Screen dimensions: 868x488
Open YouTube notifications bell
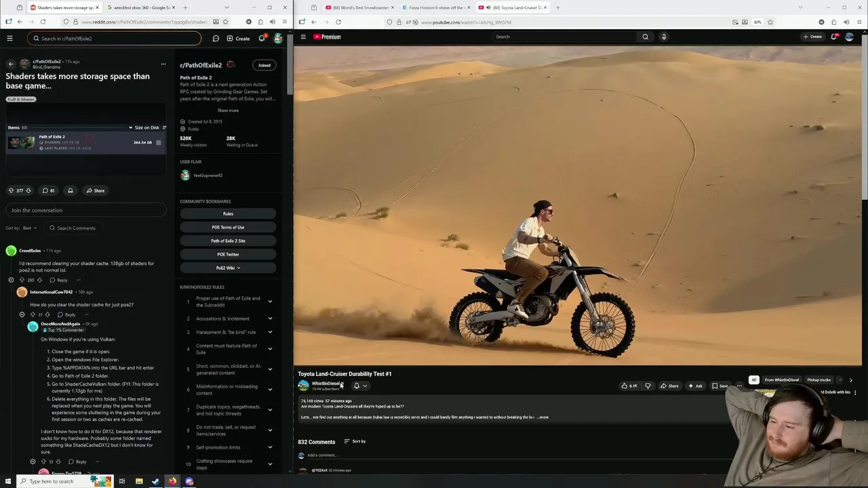click(833, 37)
